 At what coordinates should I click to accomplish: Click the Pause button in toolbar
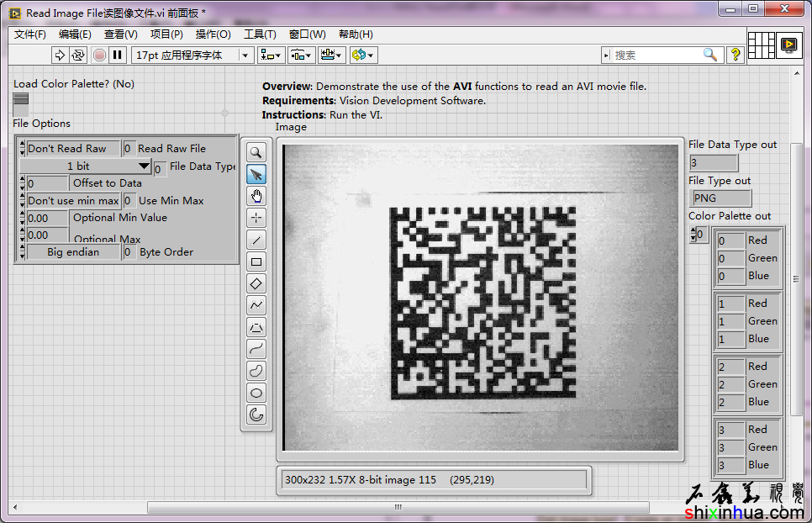tap(118, 55)
